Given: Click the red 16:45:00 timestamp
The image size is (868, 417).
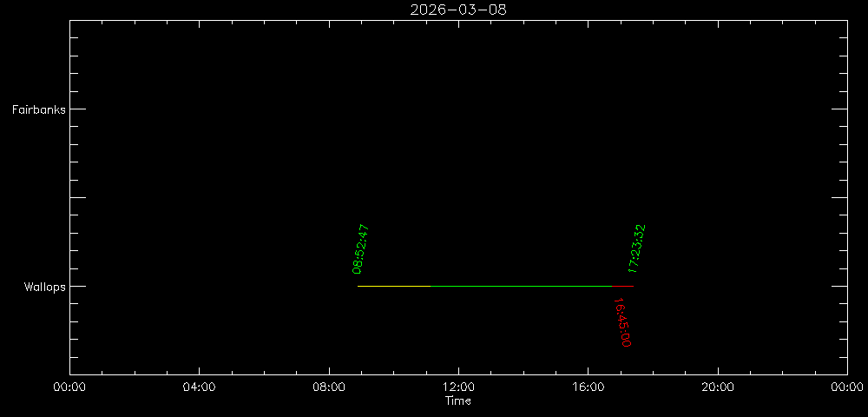Looking at the screenshot, I should 622,322.
